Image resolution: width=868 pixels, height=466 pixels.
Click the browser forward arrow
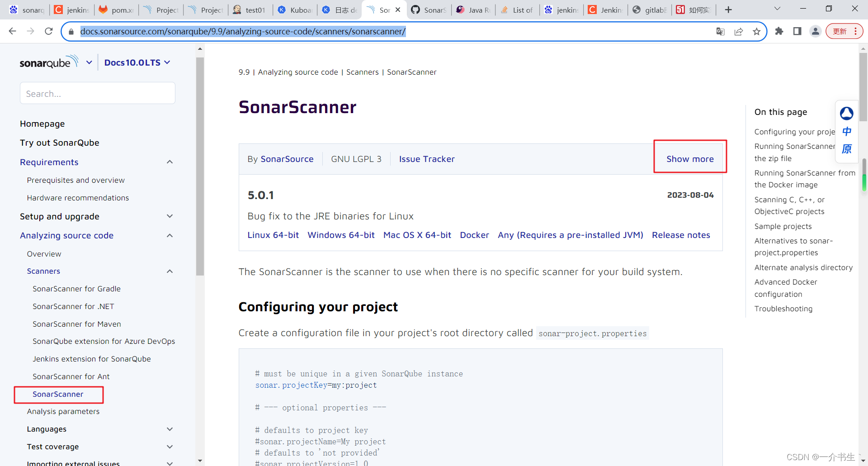pos(30,31)
